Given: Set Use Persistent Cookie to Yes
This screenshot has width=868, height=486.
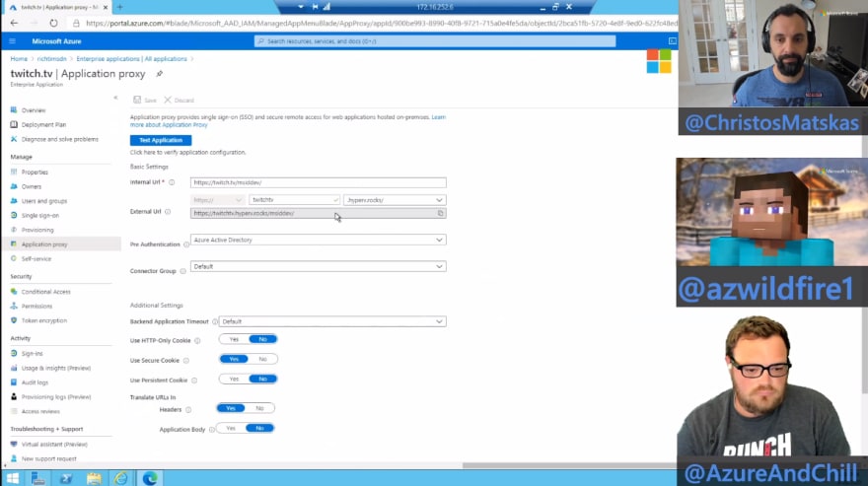Looking at the screenshot, I should point(234,380).
